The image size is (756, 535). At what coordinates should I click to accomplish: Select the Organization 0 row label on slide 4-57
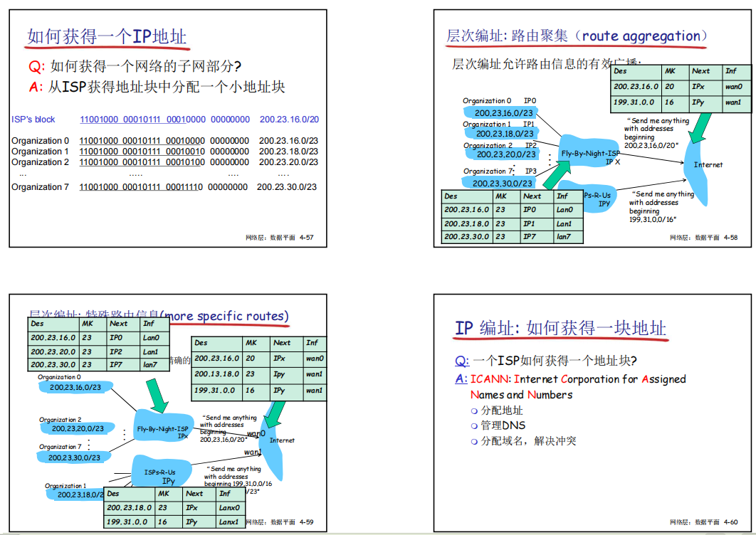(x=40, y=141)
